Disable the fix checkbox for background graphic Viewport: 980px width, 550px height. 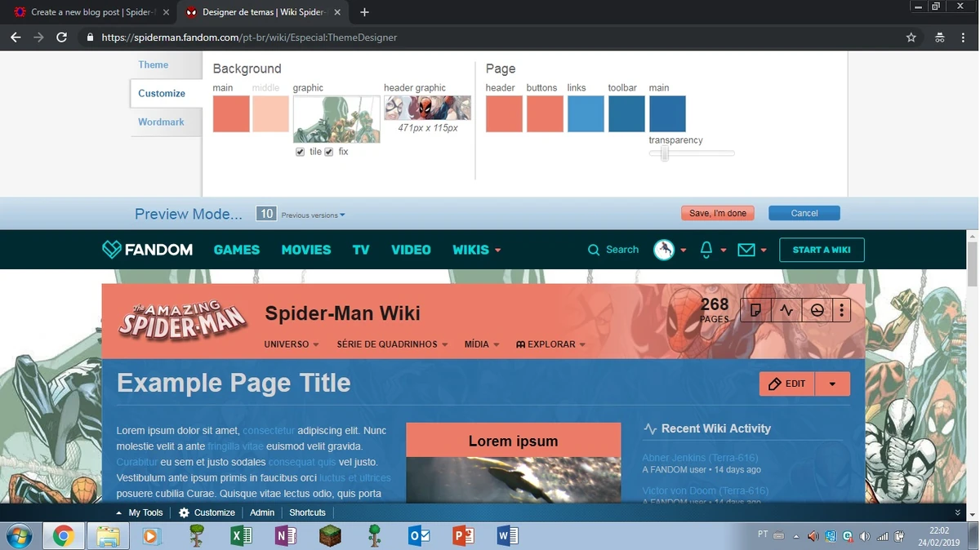click(328, 151)
